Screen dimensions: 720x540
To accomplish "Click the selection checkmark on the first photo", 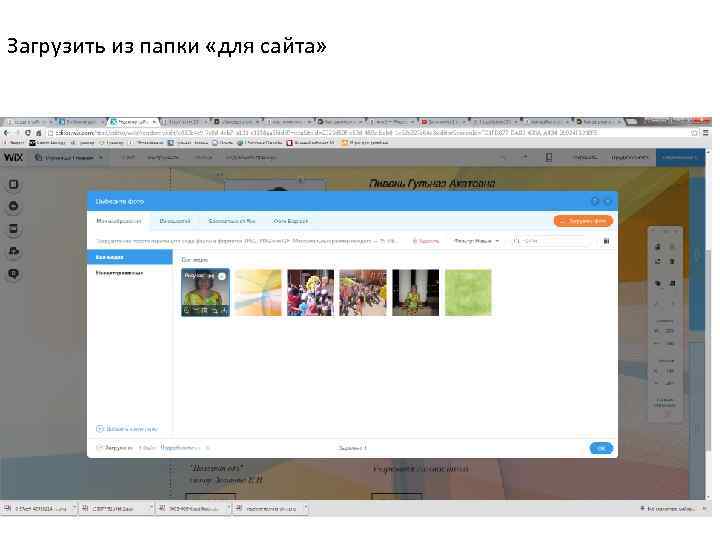I will pos(222,276).
